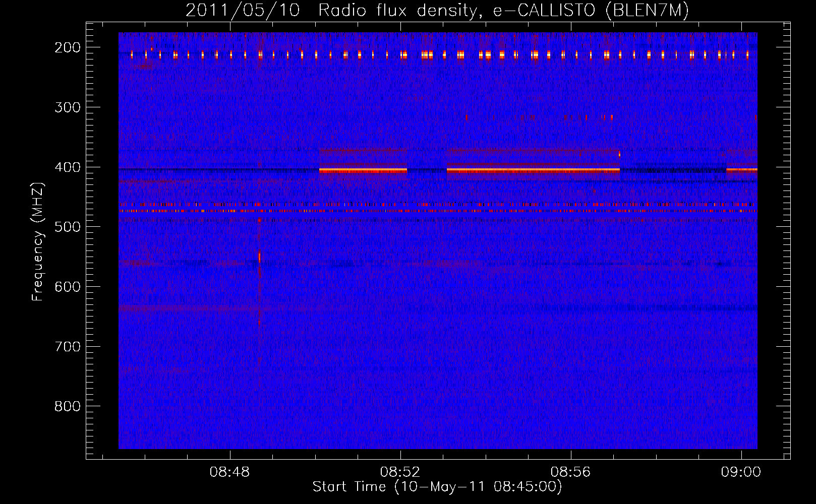Select the 400 frequency tick label
The height and width of the screenshot is (504, 816).
click(x=68, y=167)
